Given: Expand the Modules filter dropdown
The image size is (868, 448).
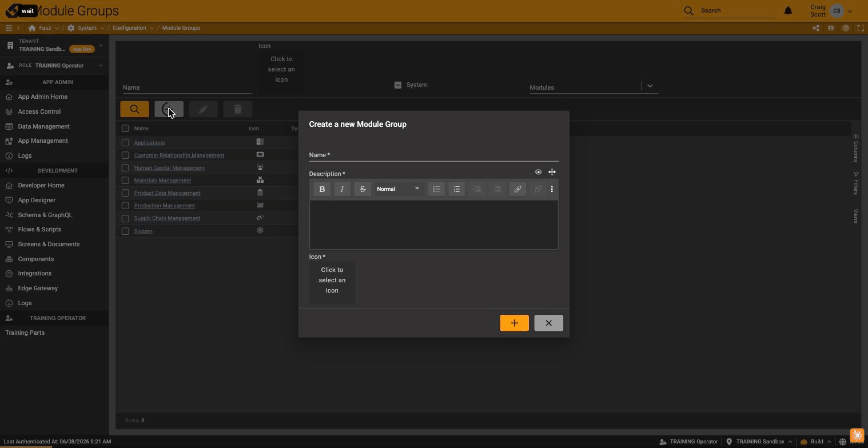Looking at the screenshot, I should click(x=650, y=86).
